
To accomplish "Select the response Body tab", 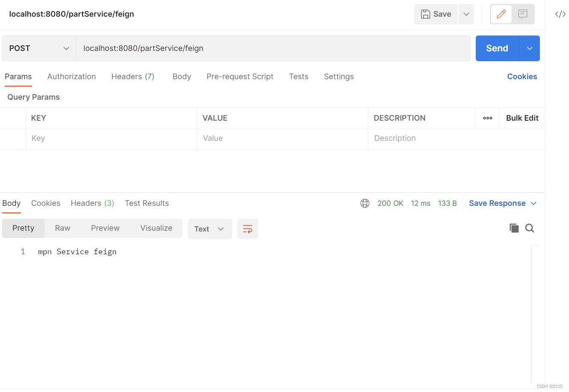I will 12,203.
